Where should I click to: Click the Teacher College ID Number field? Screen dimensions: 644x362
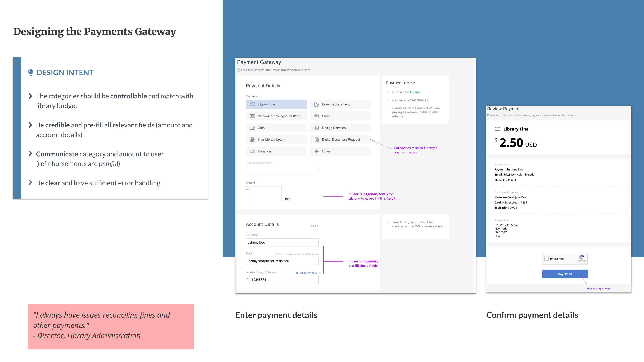tap(284, 280)
